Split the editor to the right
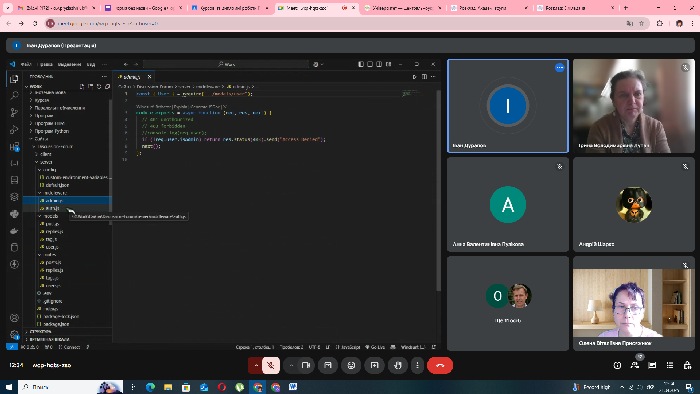The image size is (700, 394). tap(424, 77)
